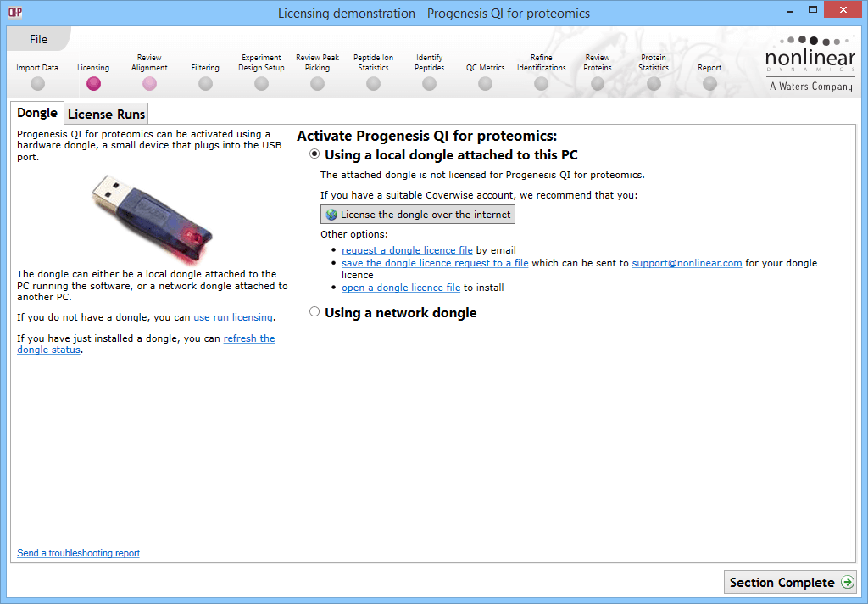Click 'refresh the dongle status' link

tap(249, 338)
